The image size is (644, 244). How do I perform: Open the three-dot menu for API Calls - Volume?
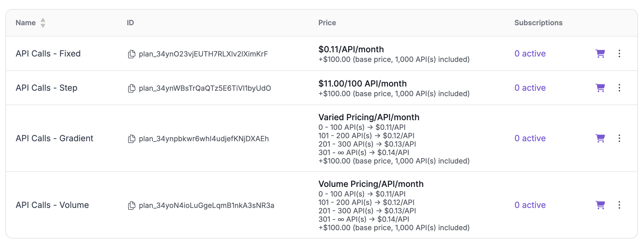(x=619, y=205)
